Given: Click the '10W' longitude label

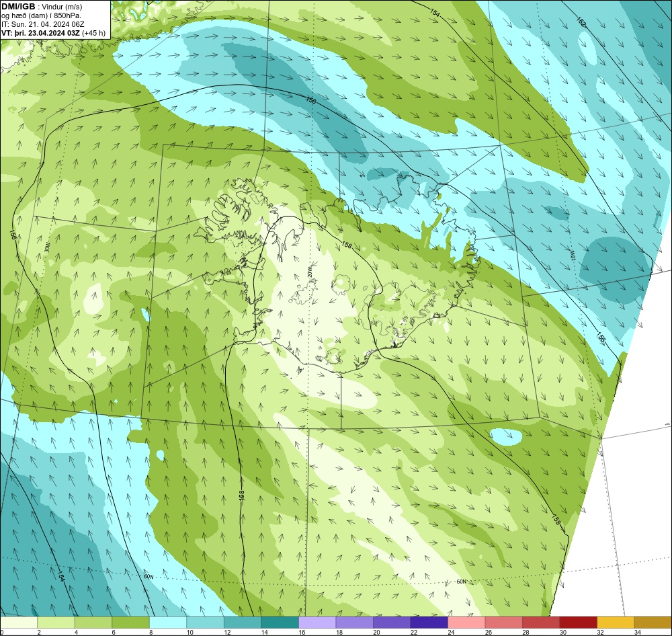Looking at the screenshot, I should point(572,256).
